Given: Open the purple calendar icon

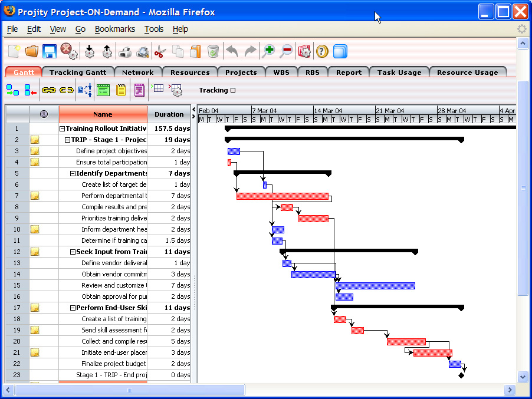Looking at the screenshot, I should [139, 90].
